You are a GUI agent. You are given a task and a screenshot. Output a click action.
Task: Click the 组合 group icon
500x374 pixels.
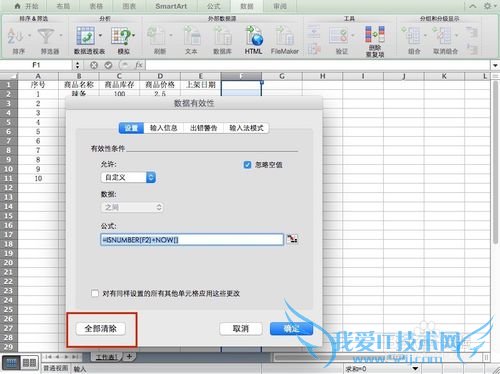pos(411,36)
